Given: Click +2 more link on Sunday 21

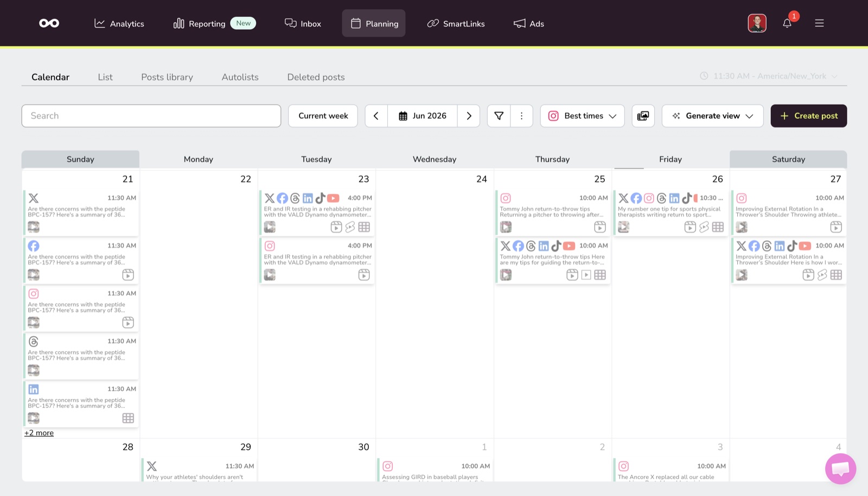Looking at the screenshot, I should [39, 433].
